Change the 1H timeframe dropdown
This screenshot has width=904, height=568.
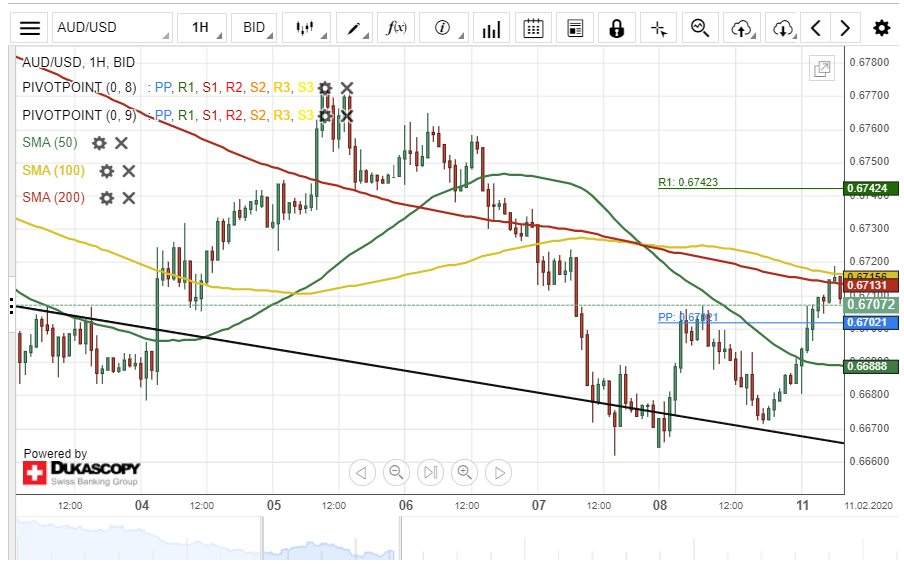pos(201,28)
